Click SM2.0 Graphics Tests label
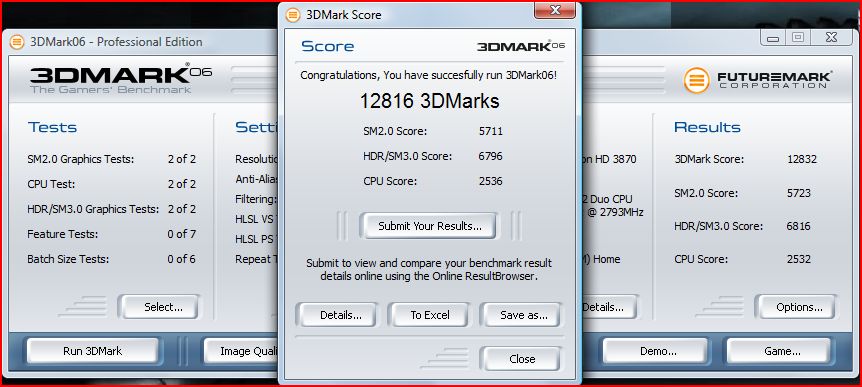 point(81,159)
